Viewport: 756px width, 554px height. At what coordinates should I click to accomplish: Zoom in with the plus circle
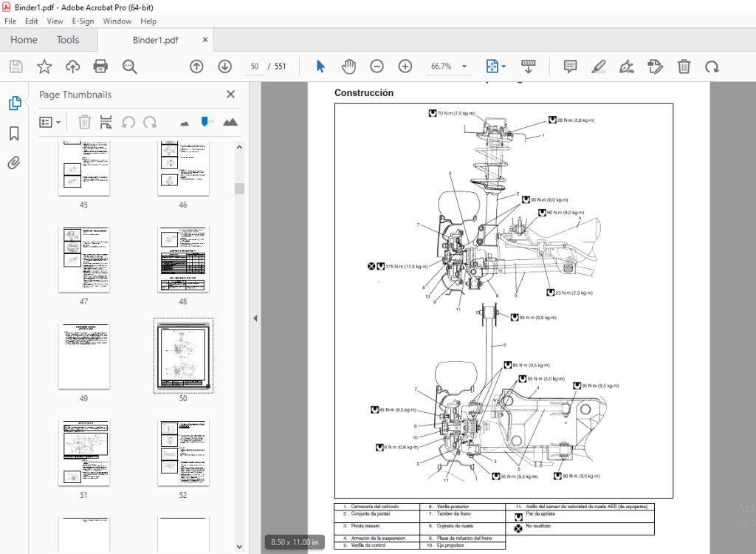pyautogui.click(x=405, y=66)
